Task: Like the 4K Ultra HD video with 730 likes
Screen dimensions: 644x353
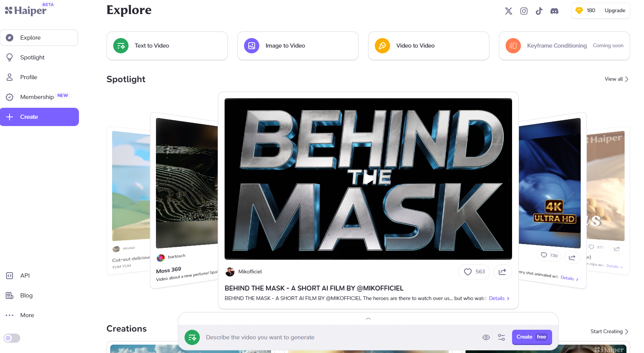Action: pos(549,255)
